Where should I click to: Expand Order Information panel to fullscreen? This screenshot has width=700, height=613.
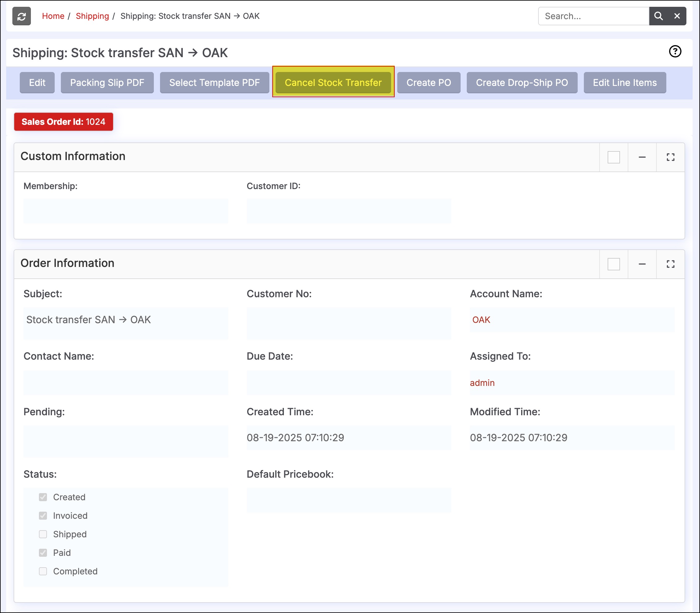pos(671,264)
